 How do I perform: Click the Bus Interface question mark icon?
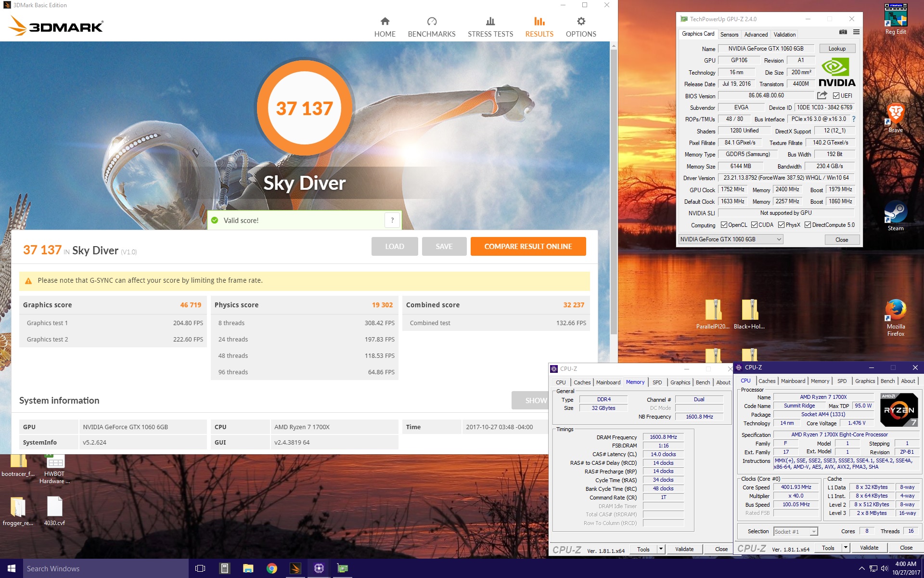tap(854, 119)
